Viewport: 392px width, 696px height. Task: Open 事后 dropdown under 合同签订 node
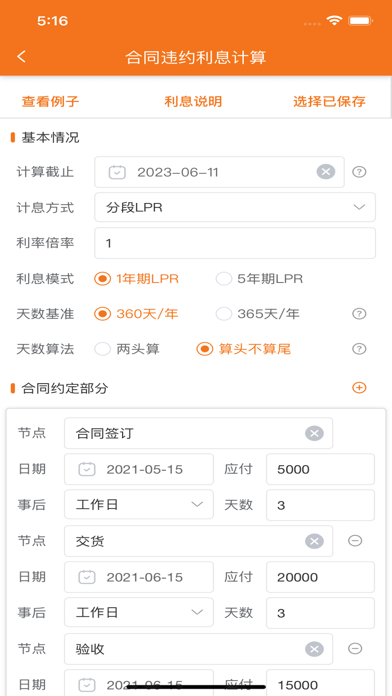[139, 505]
